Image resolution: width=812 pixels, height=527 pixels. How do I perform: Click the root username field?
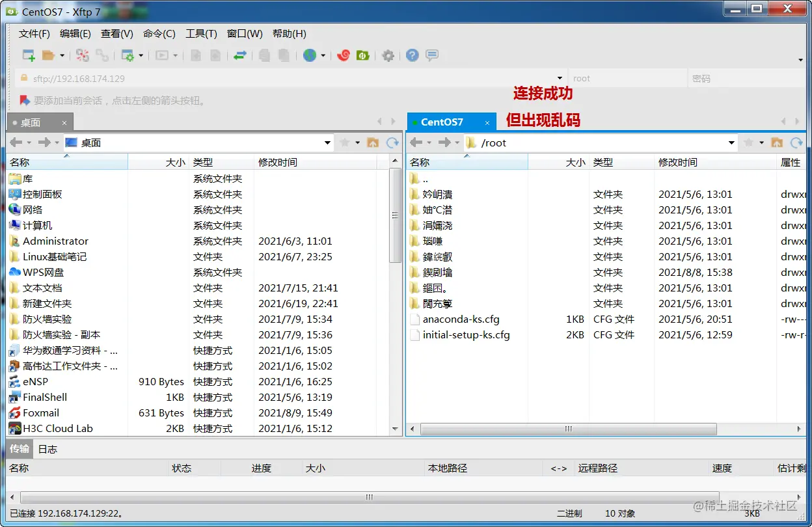coord(627,78)
